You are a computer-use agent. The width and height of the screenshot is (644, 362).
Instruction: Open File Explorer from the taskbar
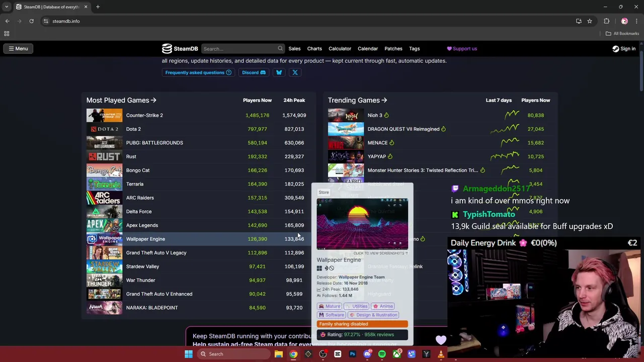tap(278, 354)
